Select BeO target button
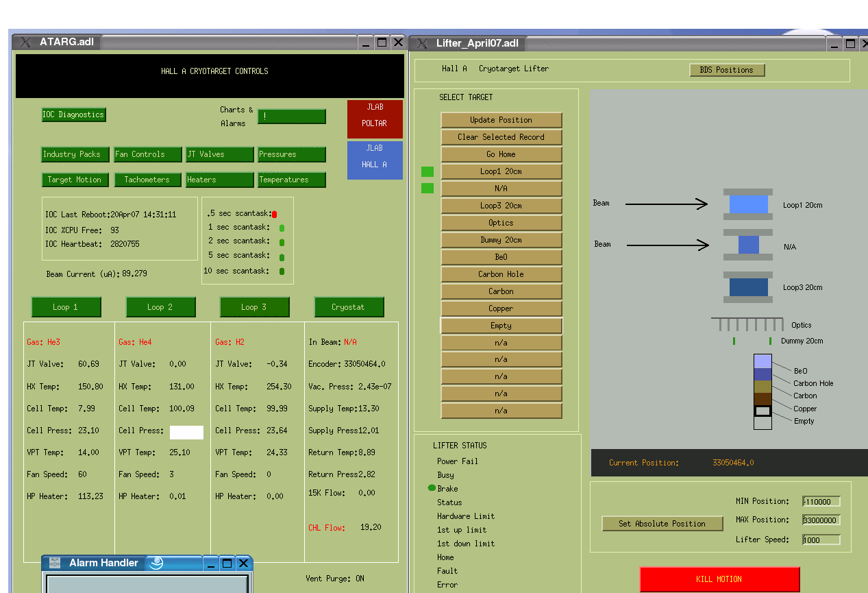This screenshot has height=593, width=868. (x=501, y=257)
